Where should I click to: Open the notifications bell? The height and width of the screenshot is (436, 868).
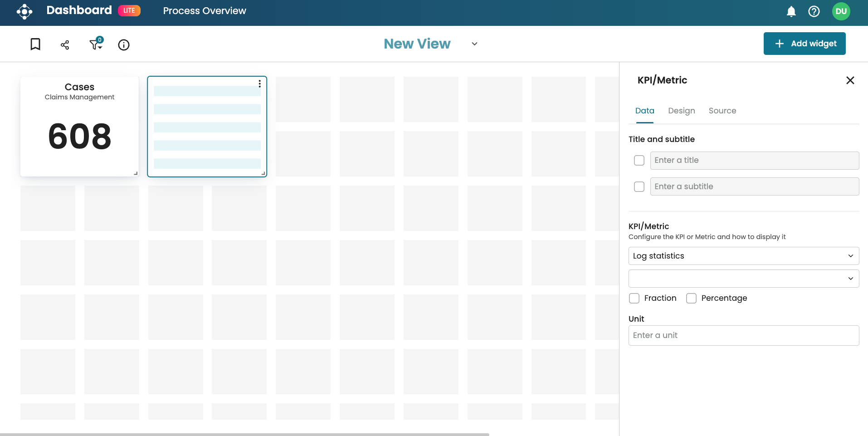(x=791, y=11)
